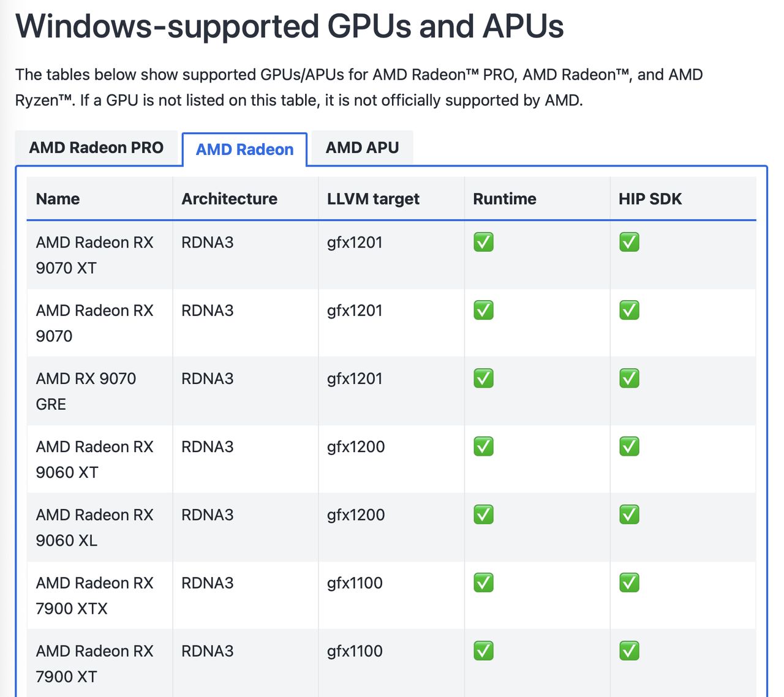Click HIP SDK checkmark for RX 9070 XT
Image resolution: width=784 pixels, height=697 pixels.
click(629, 242)
